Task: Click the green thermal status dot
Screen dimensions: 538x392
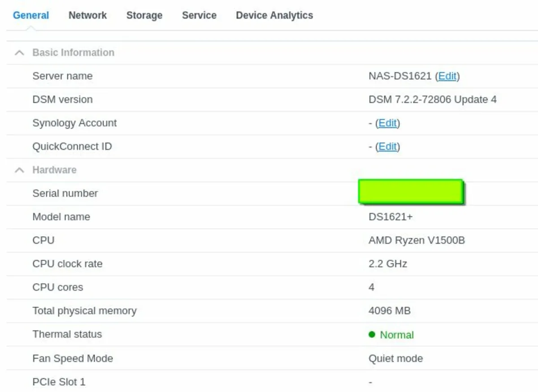Action: click(372, 334)
